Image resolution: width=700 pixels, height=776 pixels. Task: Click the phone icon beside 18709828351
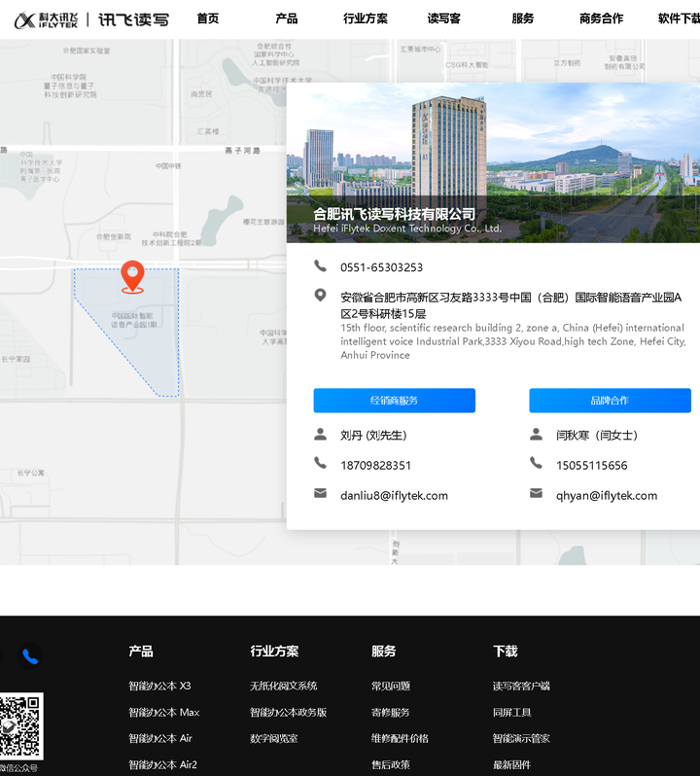tap(320, 463)
